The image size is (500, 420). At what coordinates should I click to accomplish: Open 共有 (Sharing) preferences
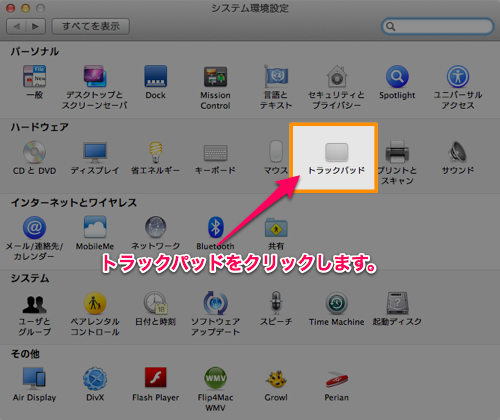[276, 227]
